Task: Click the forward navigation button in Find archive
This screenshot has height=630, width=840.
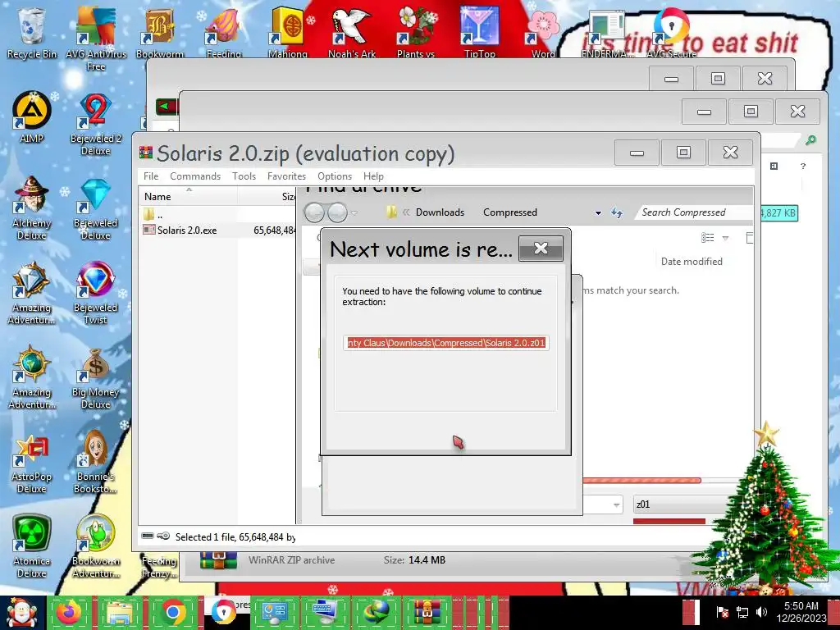Action: (x=337, y=212)
